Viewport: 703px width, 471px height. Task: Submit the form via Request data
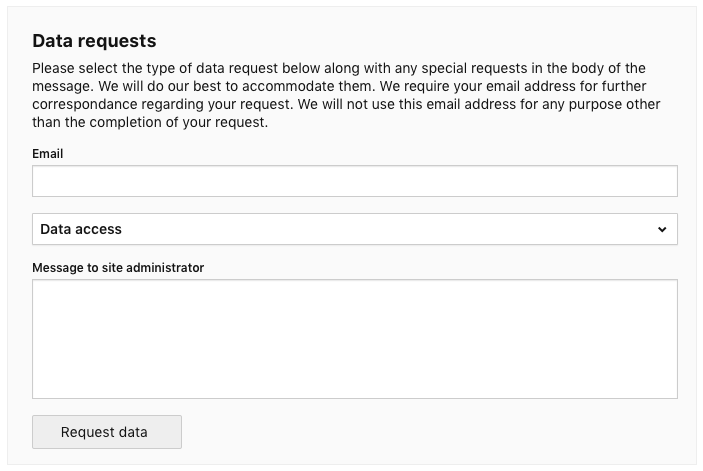107,432
